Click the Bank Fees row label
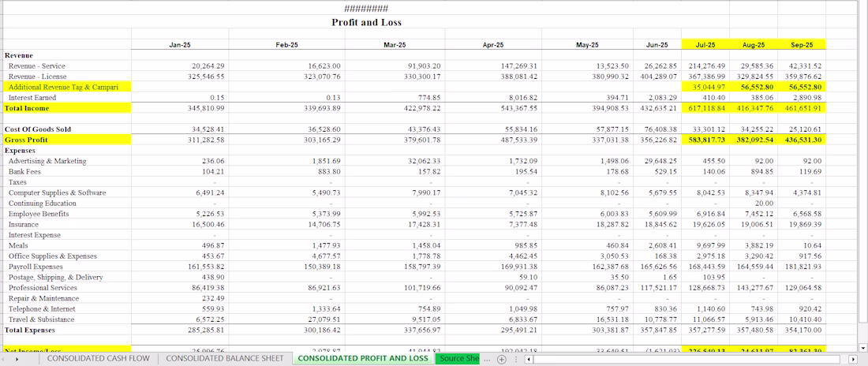The height and width of the screenshot is (366, 868). (x=24, y=172)
